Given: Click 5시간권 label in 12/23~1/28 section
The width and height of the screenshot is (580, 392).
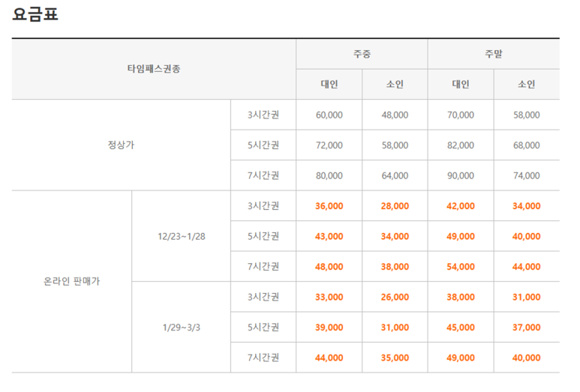Looking at the screenshot, I should click(263, 236).
